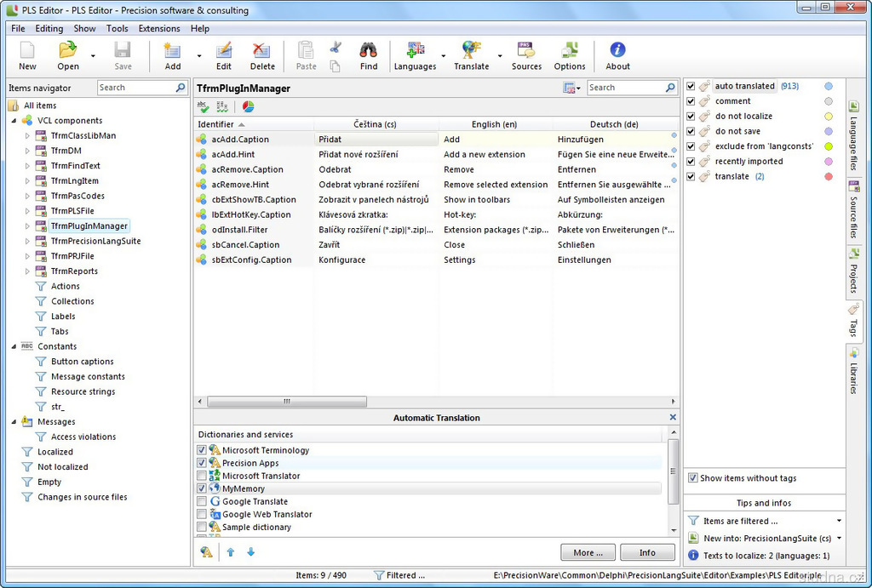Click the pie chart statistics icon
872x588 pixels.
248,106
